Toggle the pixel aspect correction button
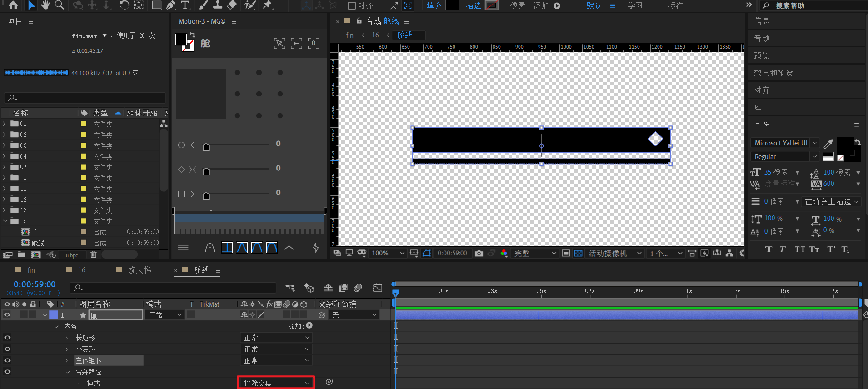The image size is (868, 389). pyautogui.click(x=692, y=253)
